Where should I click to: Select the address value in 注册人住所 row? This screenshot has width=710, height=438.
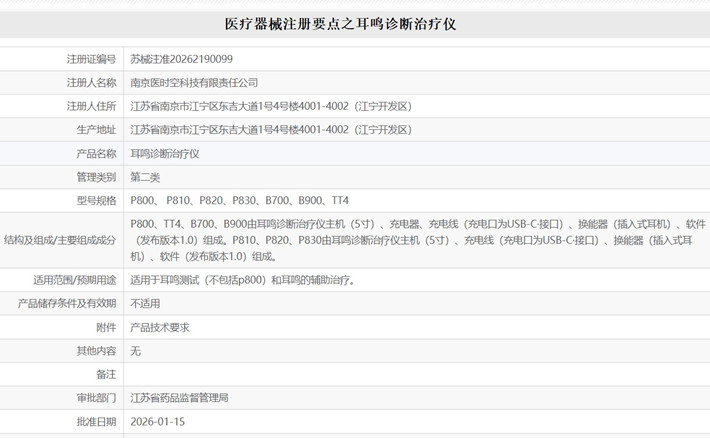(x=271, y=106)
